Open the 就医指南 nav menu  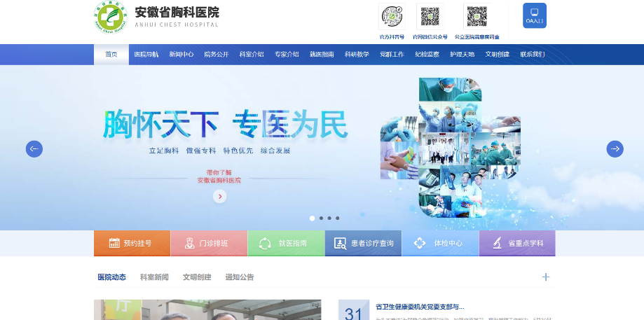(322, 54)
